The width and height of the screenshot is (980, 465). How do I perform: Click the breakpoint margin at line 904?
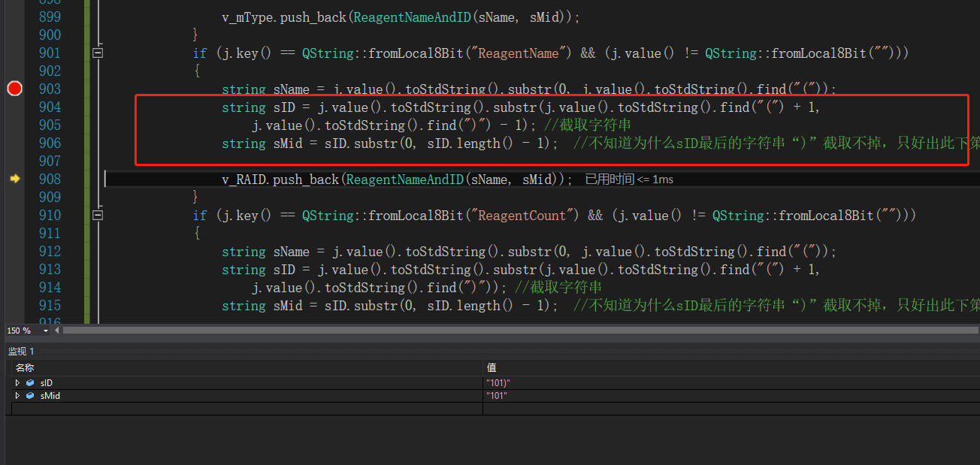pos(14,107)
